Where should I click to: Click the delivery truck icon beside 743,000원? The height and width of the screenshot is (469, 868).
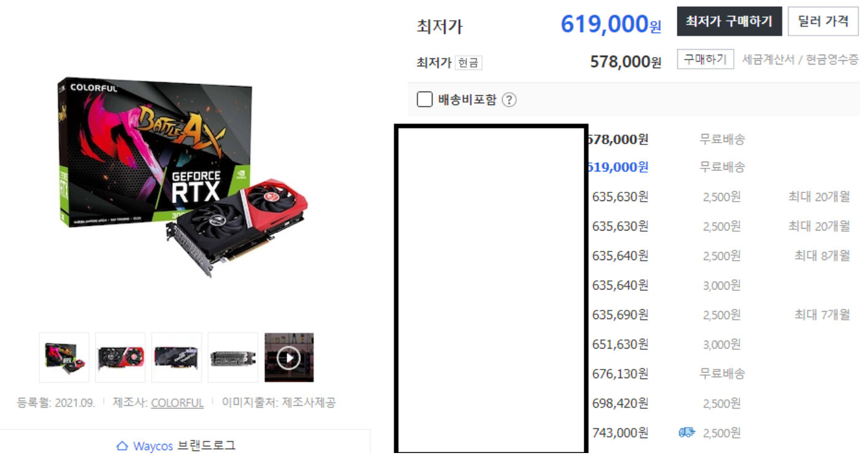[687, 433]
